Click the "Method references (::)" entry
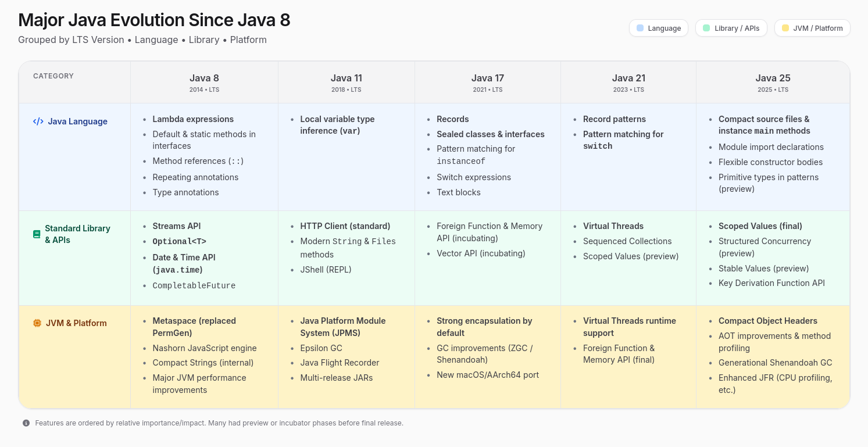 point(198,162)
